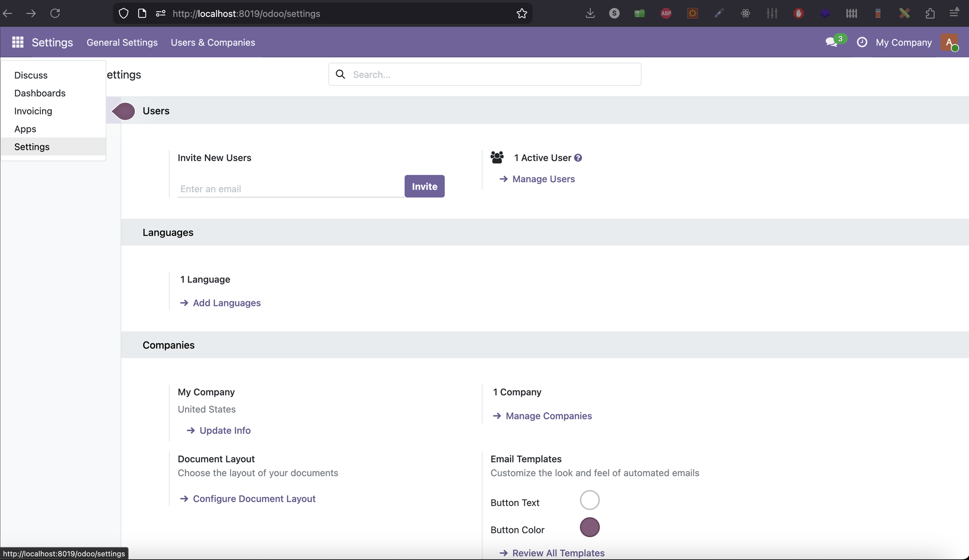Image resolution: width=969 pixels, height=560 pixels.
Task: Open the General Settings menu
Action: click(x=122, y=43)
